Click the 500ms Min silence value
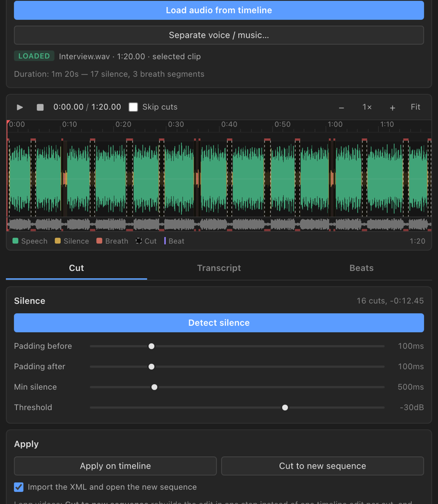This screenshot has height=504, width=438. click(411, 387)
